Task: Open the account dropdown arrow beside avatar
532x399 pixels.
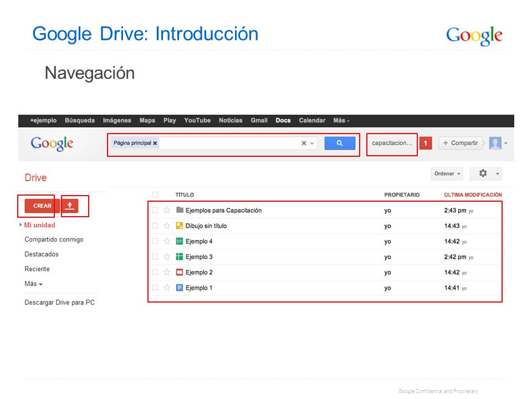Action: (505, 143)
